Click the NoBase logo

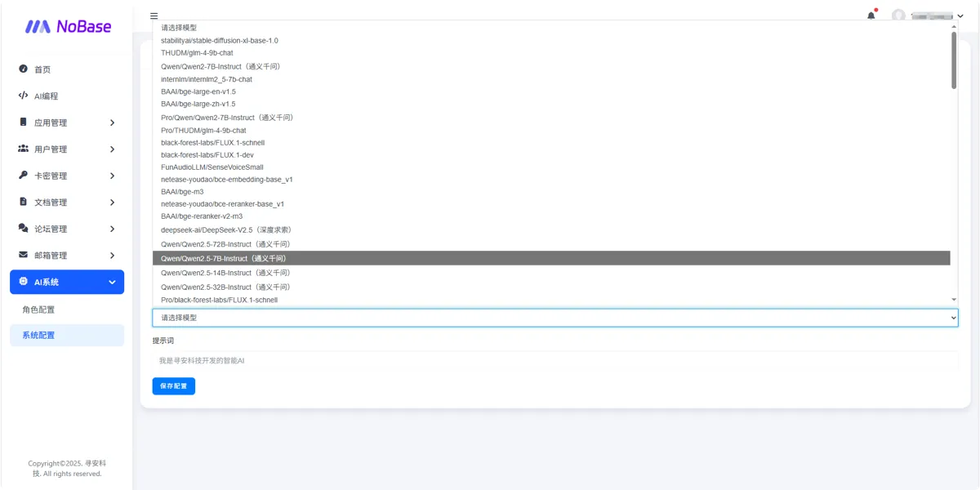tap(68, 27)
